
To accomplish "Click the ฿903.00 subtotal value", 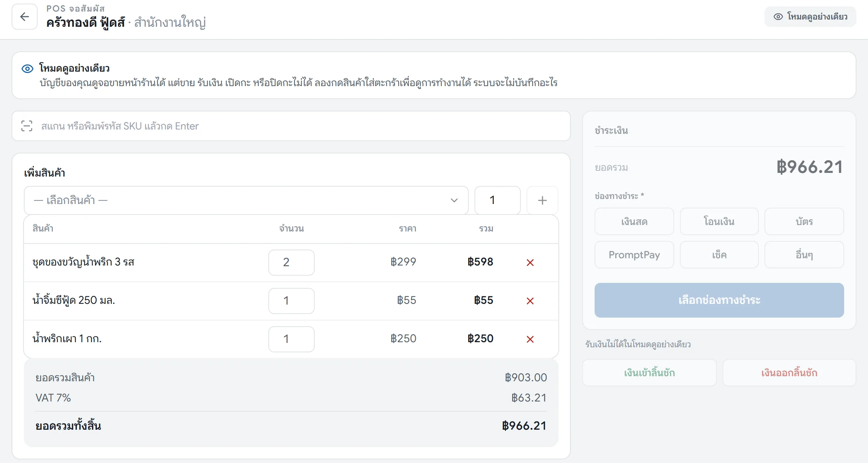I will pyautogui.click(x=526, y=378).
